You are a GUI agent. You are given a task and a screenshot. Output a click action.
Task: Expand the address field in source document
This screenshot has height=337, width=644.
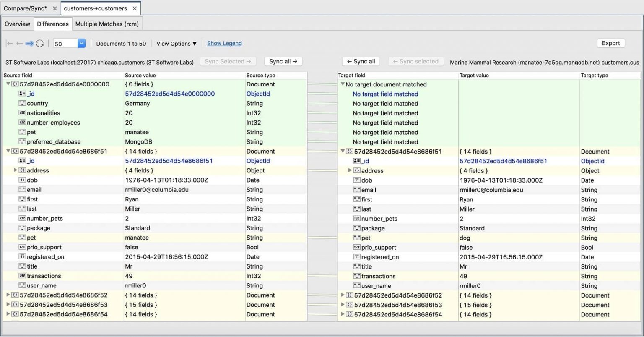(16, 170)
